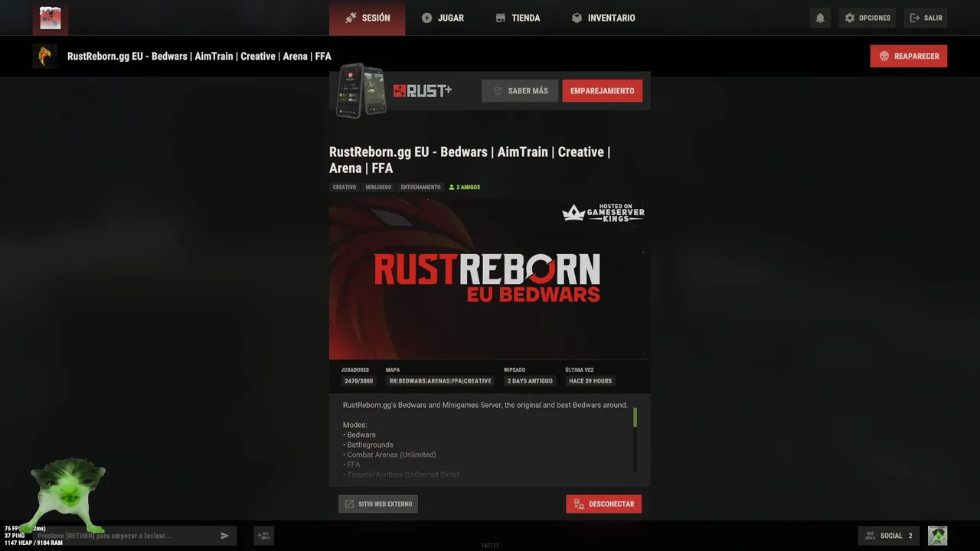Viewport: 980px width, 551px height.
Task: Click the Rust+ phones image
Action: click(361, 90)
